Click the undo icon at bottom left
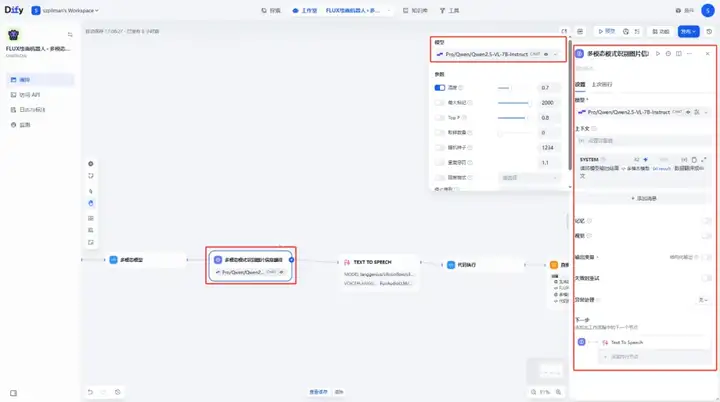Screen dimensions: 720x402 pos(90,392)
